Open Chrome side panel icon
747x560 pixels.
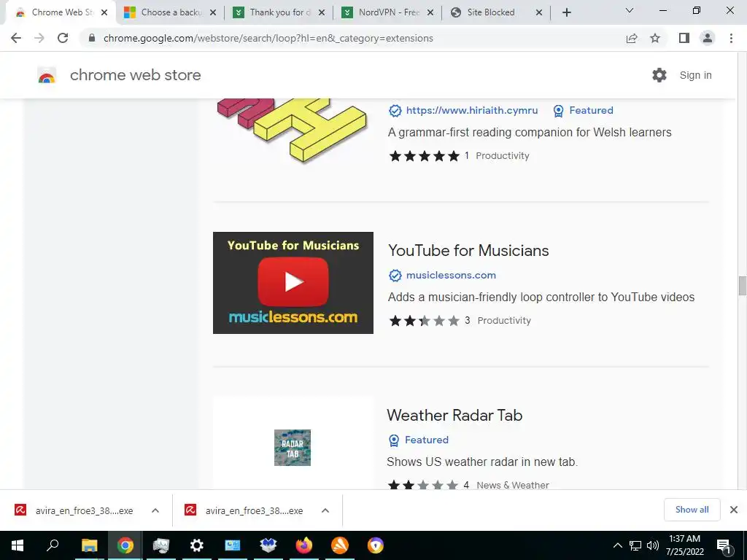[x=684, y=38]
